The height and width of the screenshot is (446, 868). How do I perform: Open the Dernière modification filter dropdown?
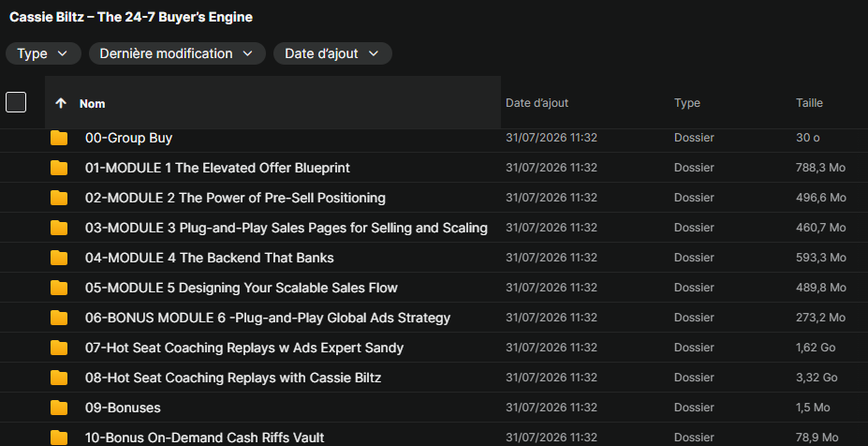click(177, 53)
